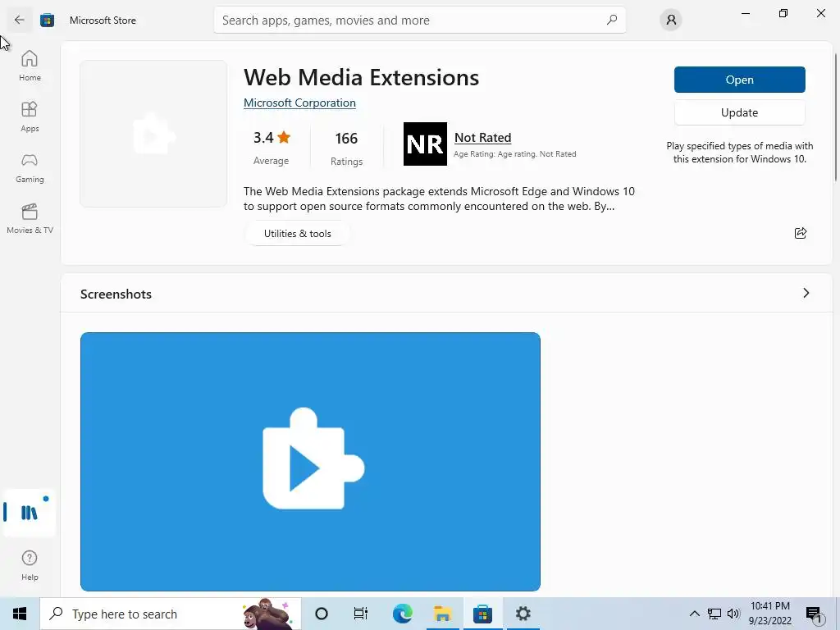Click the Web Media Extensions title
Image resolution: width=840 pixels, height=630 pixels.
361,77
